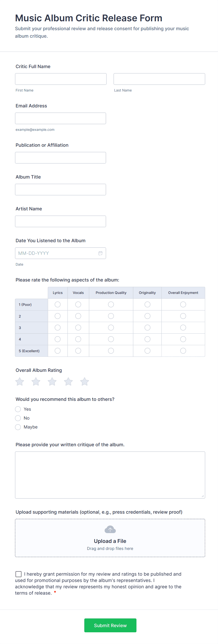This screenshot has width=218, height=644.
Task: Select the first rating star
Action: (20, 381)
